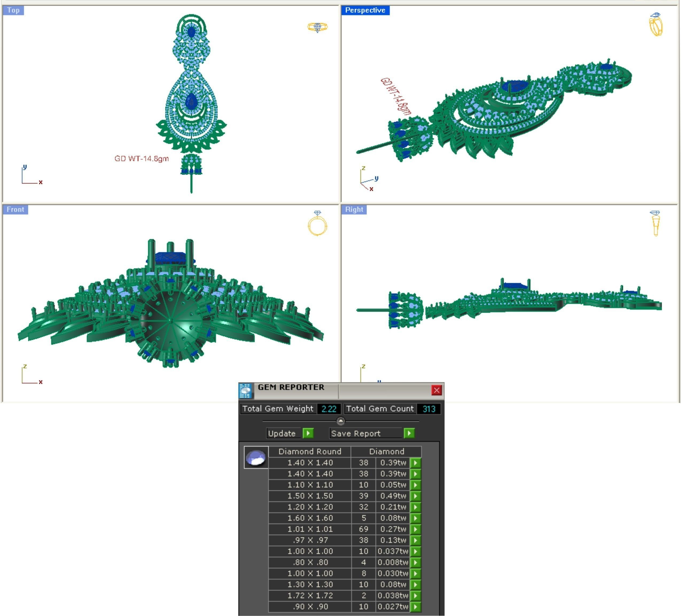Click the round diamond gem thumbnail
The height and width of the screenshot is (616, 681).
coord(256,457)
